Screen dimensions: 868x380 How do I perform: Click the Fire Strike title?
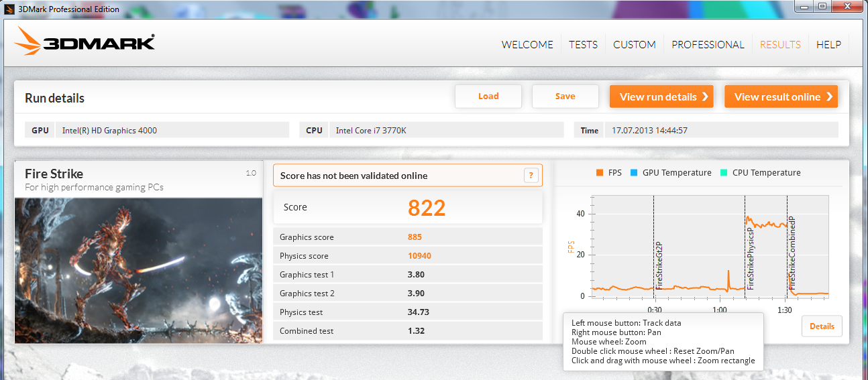coord(54,174)
